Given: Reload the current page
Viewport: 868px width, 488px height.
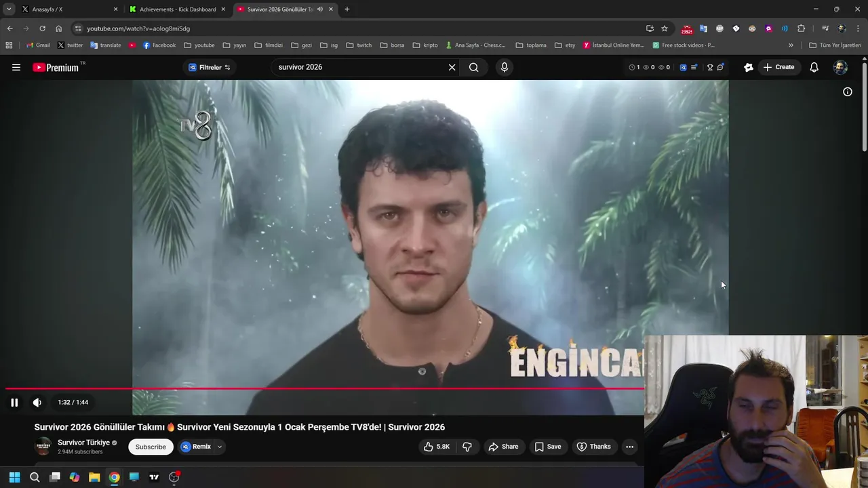Looking at the screenshot, I should [x=42, y=28].
